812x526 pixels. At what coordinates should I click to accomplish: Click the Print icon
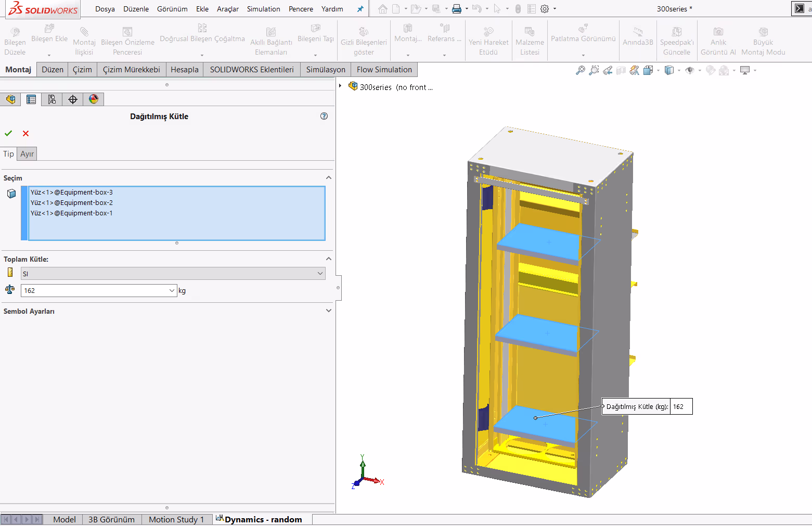click(x=457, y=9)
